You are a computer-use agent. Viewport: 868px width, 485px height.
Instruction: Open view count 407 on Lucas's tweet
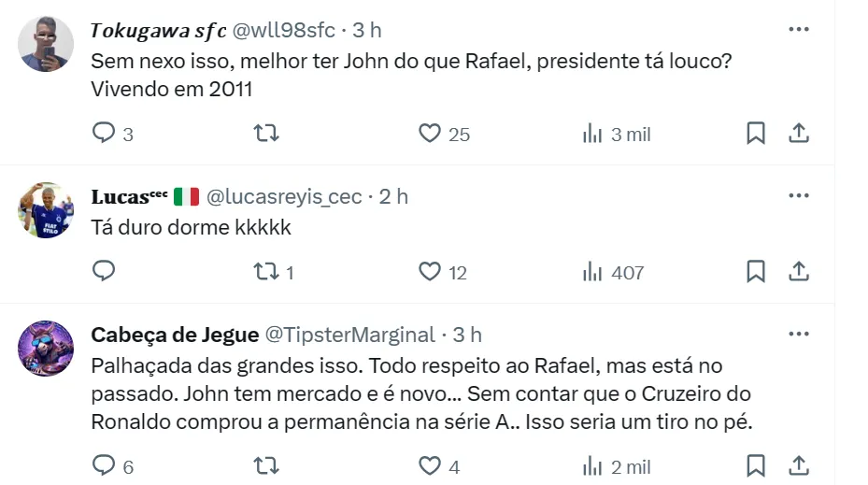tap(613, 272)
